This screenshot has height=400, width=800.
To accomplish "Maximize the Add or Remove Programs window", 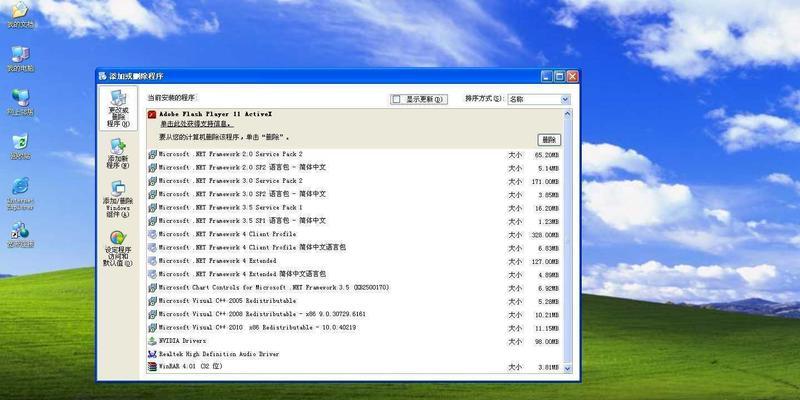I will tap(560, 77).
